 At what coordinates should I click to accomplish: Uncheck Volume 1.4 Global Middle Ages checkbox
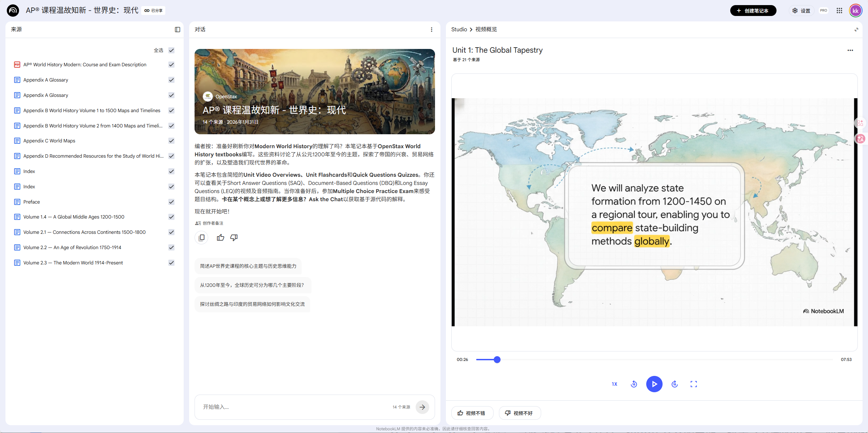tap(171, 217)
